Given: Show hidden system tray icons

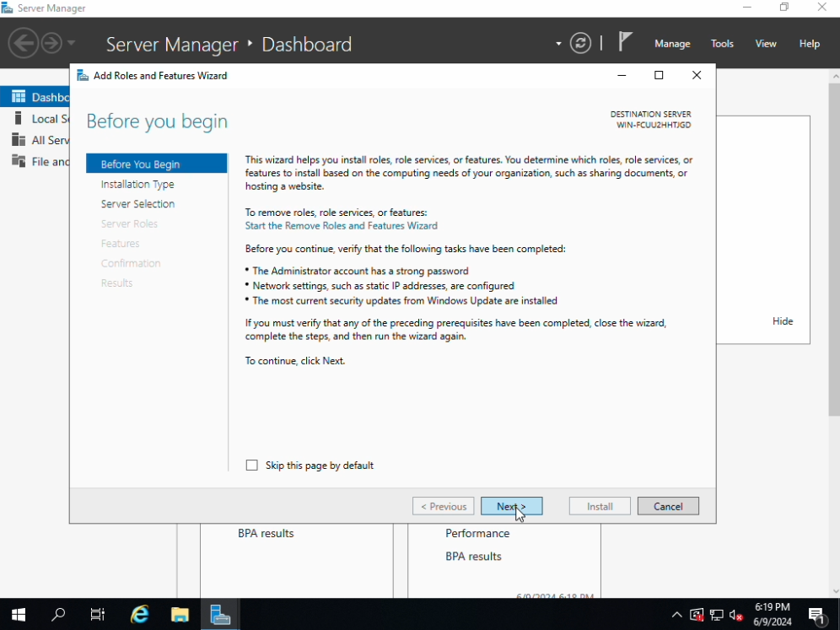Looking at the screenshot, I should [x=676, y=615].
